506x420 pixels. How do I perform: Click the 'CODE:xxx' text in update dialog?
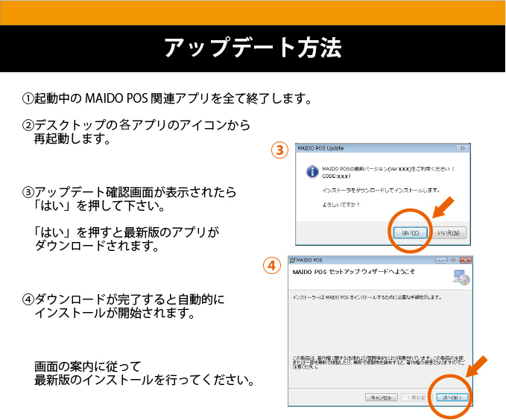(x=336, y=176)
